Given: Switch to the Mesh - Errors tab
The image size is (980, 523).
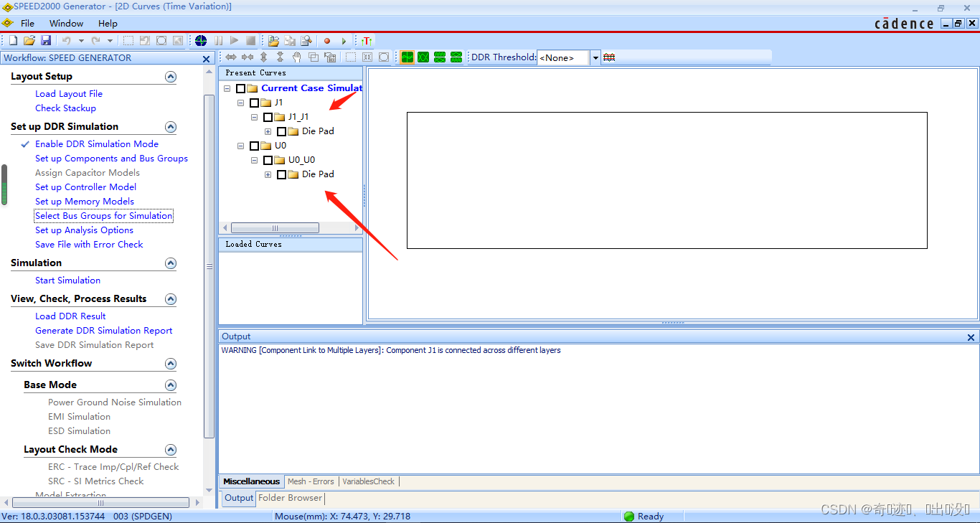Looking at the screenshot, I should [x=311, y=481].
